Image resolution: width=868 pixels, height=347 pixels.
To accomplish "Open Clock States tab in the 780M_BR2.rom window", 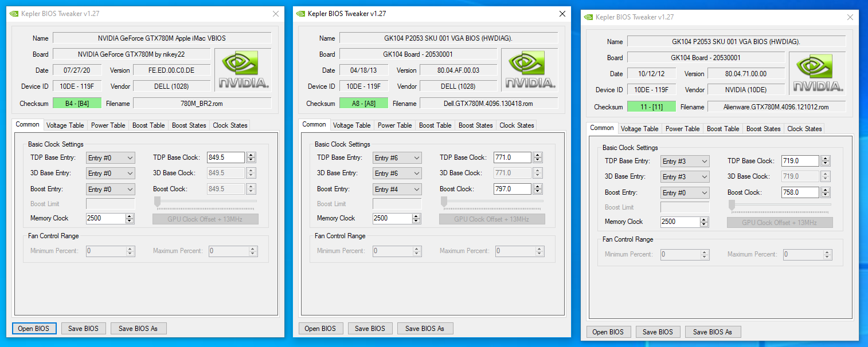I will [x=230, y=125].
